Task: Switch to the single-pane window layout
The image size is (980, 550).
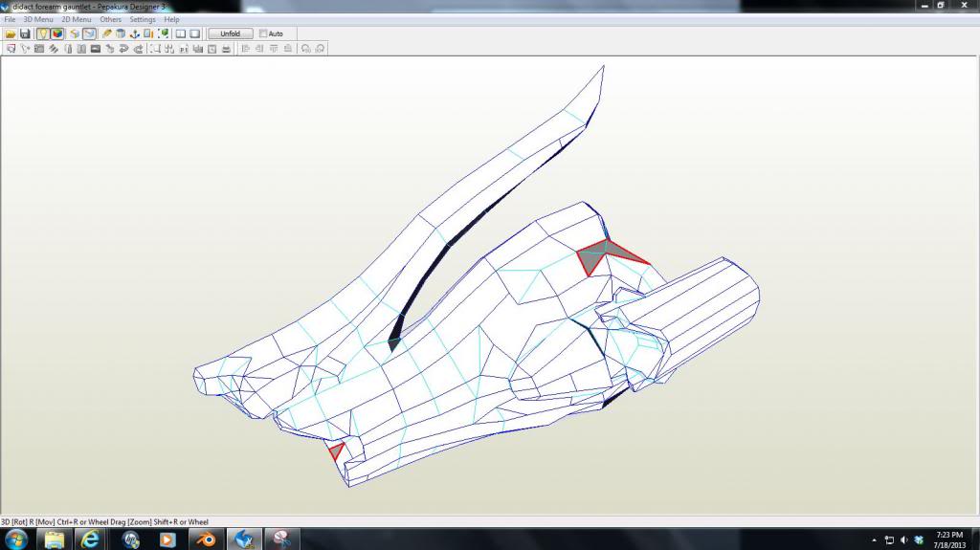Action: (x=195, y=33)
